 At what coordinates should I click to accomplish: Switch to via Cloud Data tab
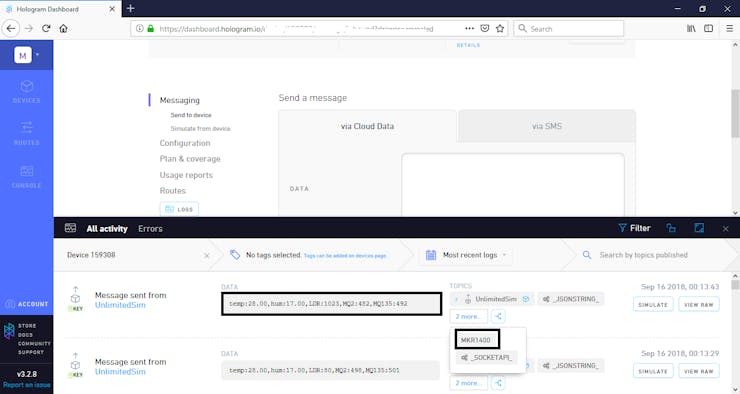367,126
